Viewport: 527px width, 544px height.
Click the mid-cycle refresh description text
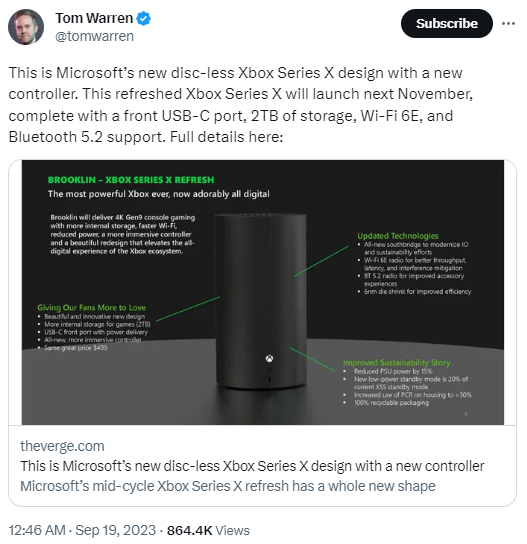coord(228,486)
